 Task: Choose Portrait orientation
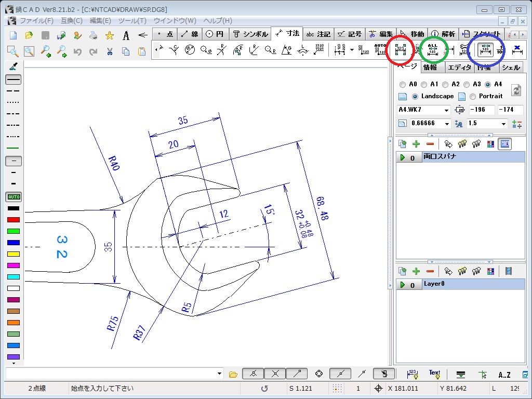coord(473,97)
